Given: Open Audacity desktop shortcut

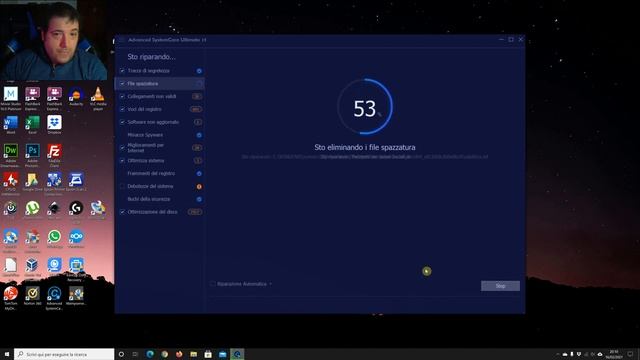Looking at the screenshot, I should (76, 97).
